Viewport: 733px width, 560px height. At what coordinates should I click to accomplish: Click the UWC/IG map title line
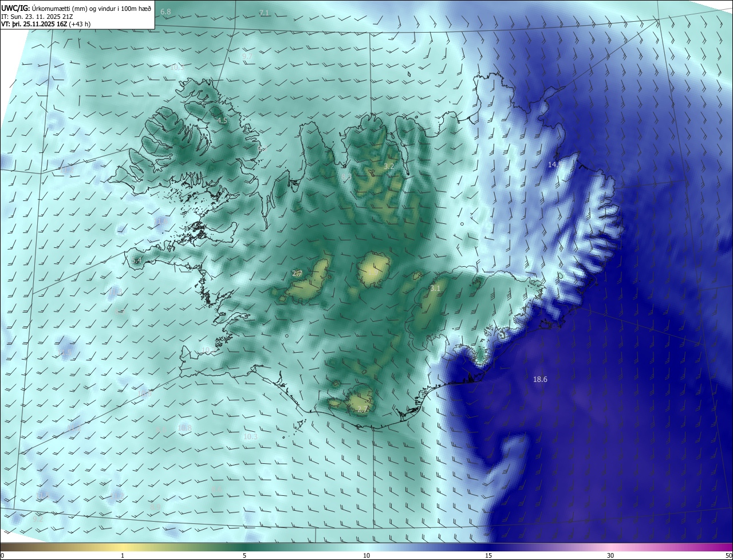coord(77,7)
